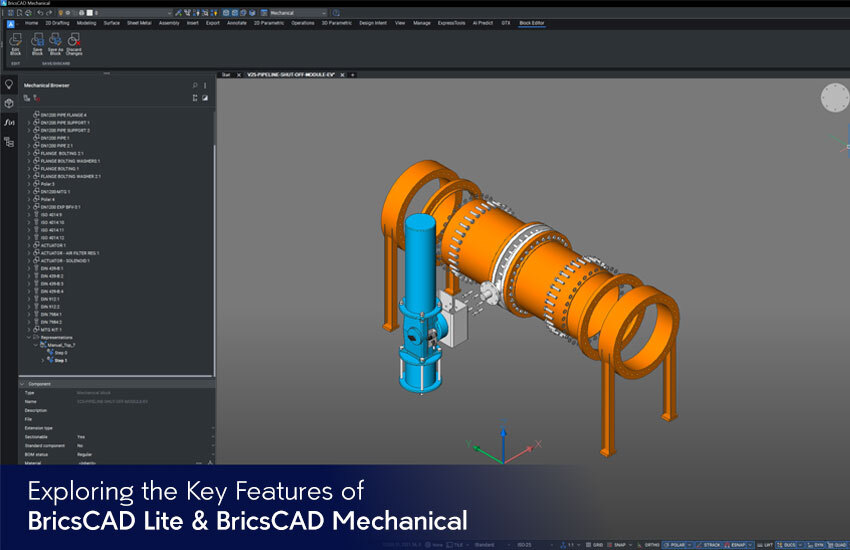Toggle DYN in the status bar
The width and height of the screenshot is (850, 550).
815,545
